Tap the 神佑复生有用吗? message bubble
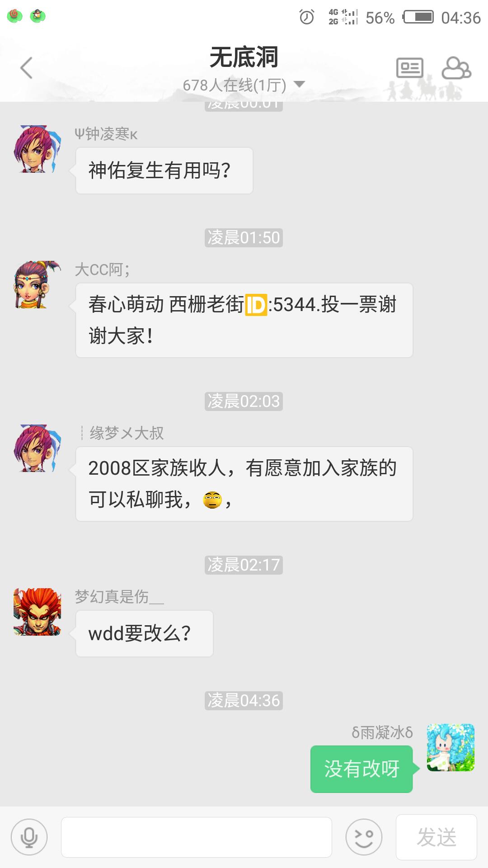Screen dimensions: 488x868 (164, 170)
